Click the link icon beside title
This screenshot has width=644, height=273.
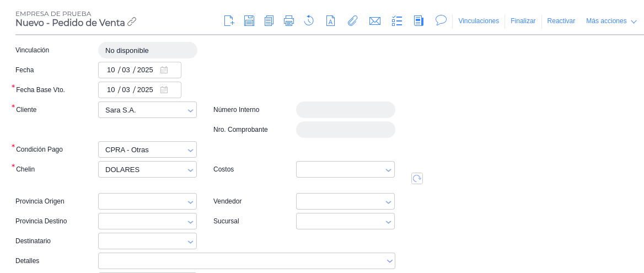[x=132, y=22]
